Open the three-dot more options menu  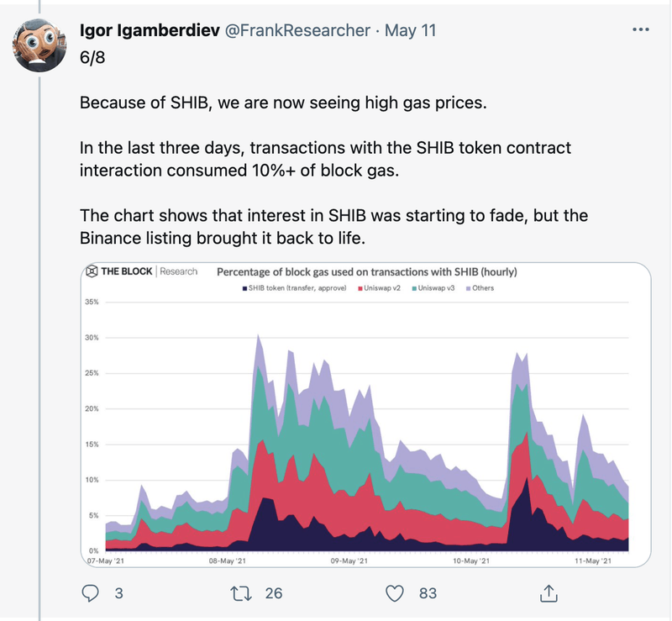[640, 29]
